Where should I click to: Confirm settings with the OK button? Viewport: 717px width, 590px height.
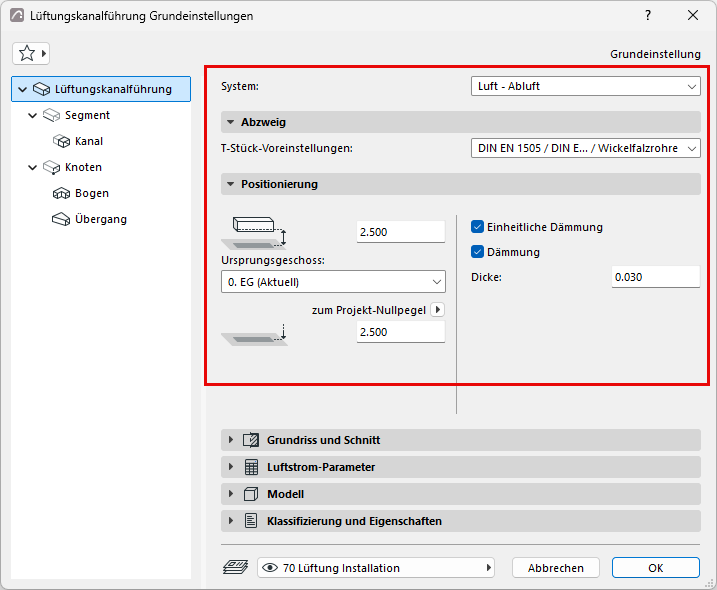coord(656,568)
